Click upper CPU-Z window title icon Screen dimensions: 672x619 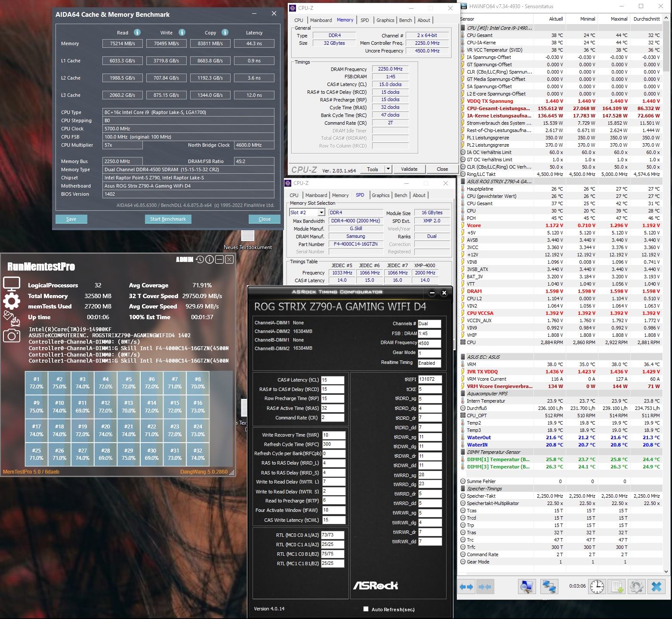[x=293, y=8]
